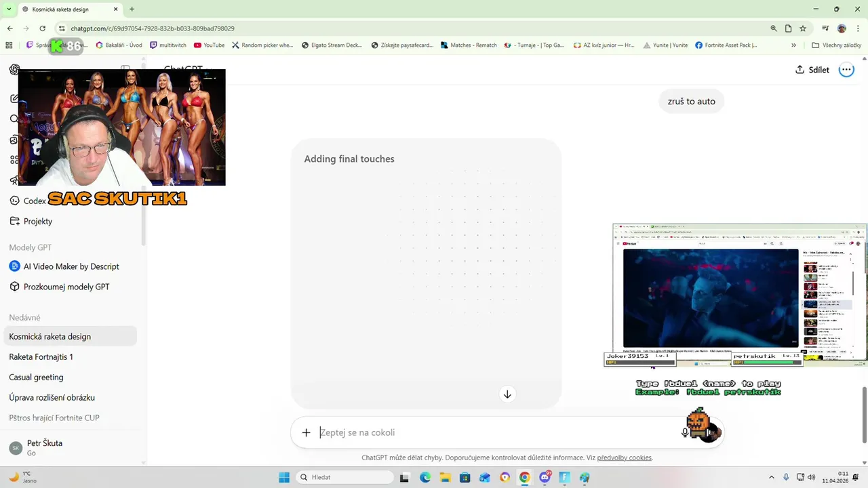Click the Adding final touches image placeholder
868x488 pixels.
426,273
